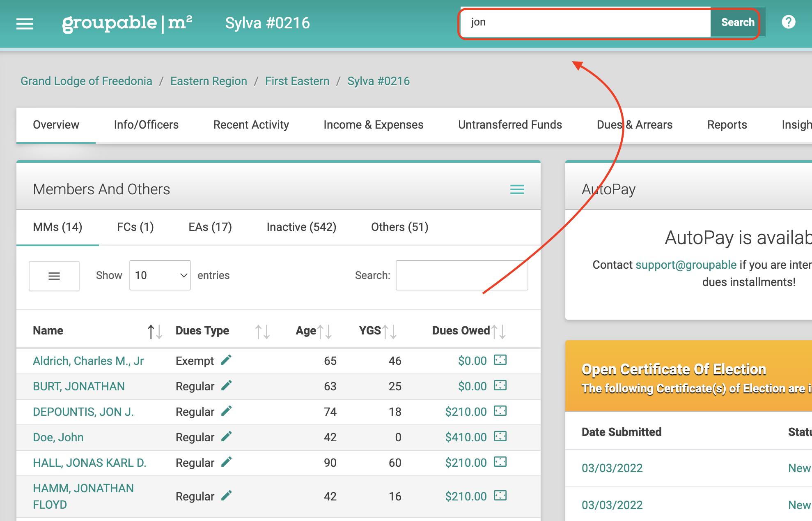Open Members And Others panel menu icon
812x521 pixels.
(517, 189)
